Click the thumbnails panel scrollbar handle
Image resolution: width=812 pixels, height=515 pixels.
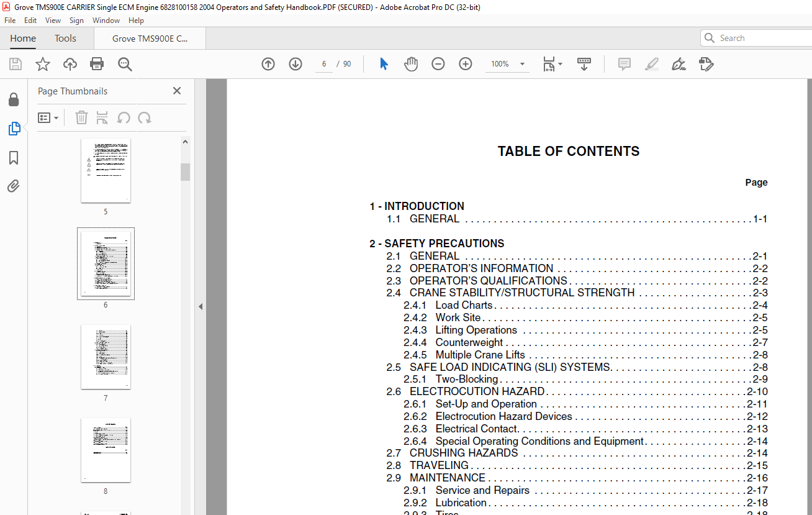185,171
